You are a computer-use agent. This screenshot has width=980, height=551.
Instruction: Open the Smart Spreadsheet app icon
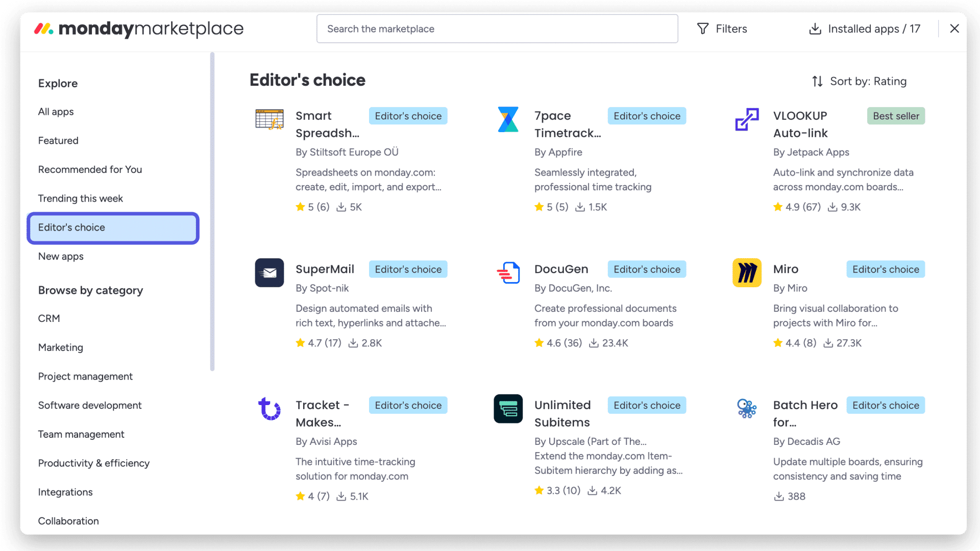269,119
